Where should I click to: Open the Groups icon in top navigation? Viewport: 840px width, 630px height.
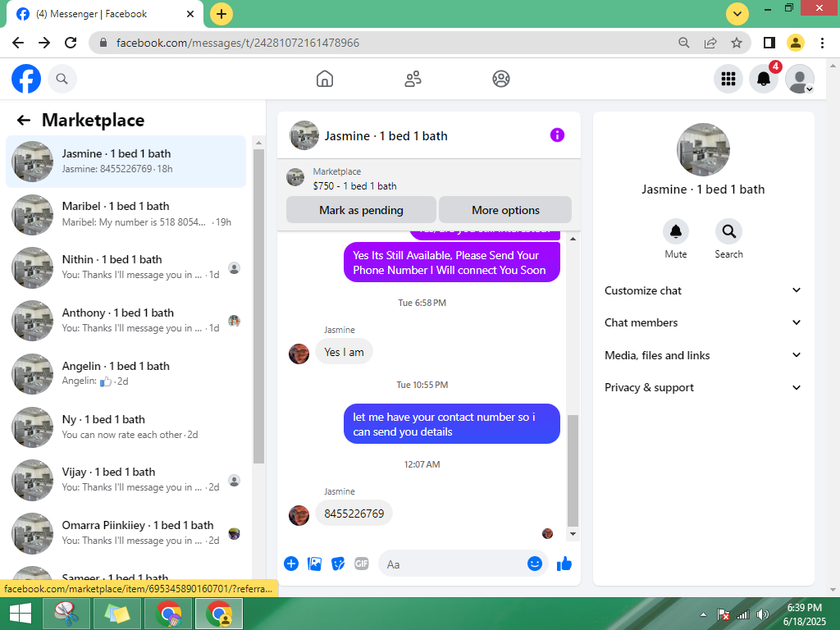[501, 79]
